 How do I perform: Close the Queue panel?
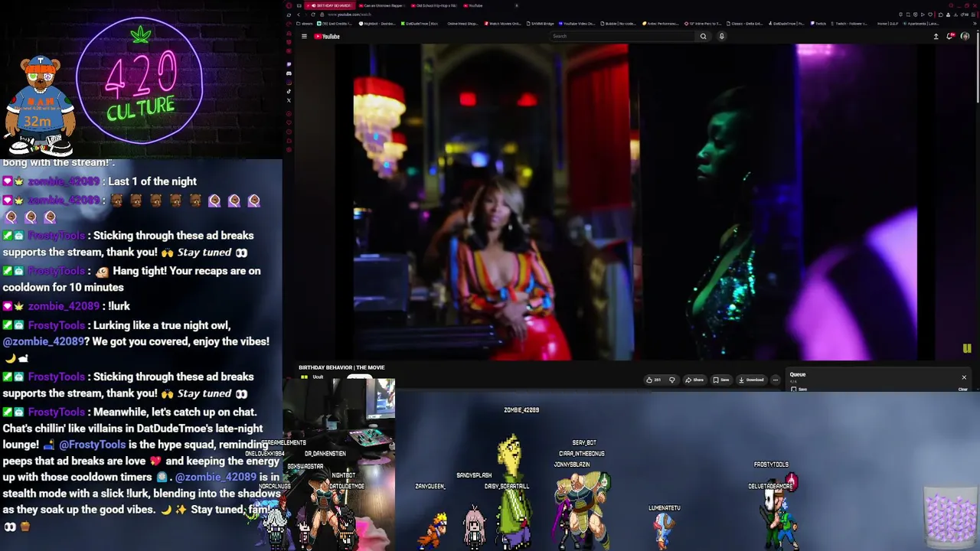tap(964, 377)
